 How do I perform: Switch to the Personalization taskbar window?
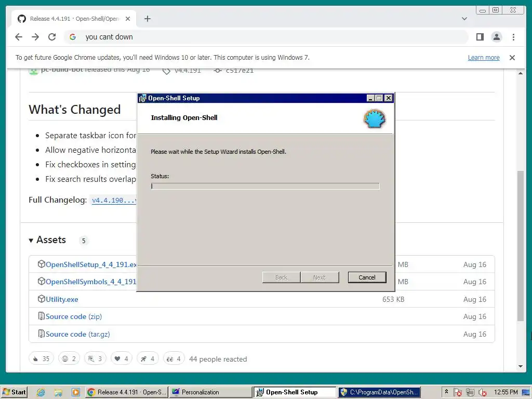(210, 392)
